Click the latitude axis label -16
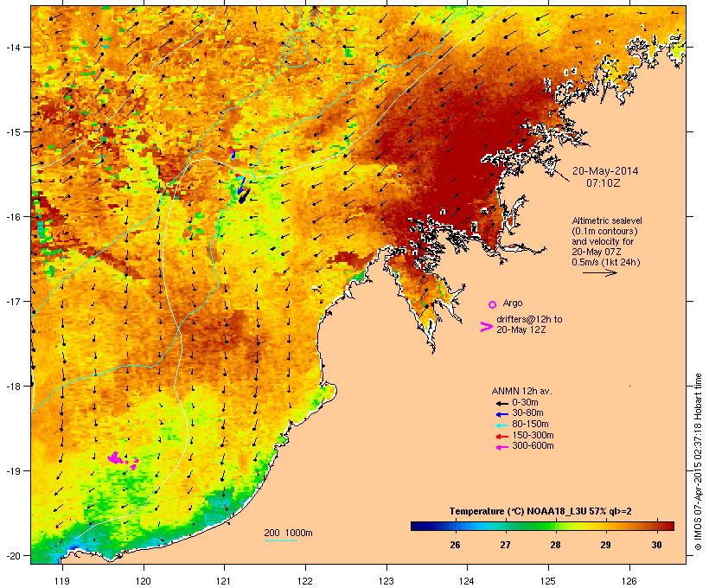 pyautogui.click(x=13, y=217)
